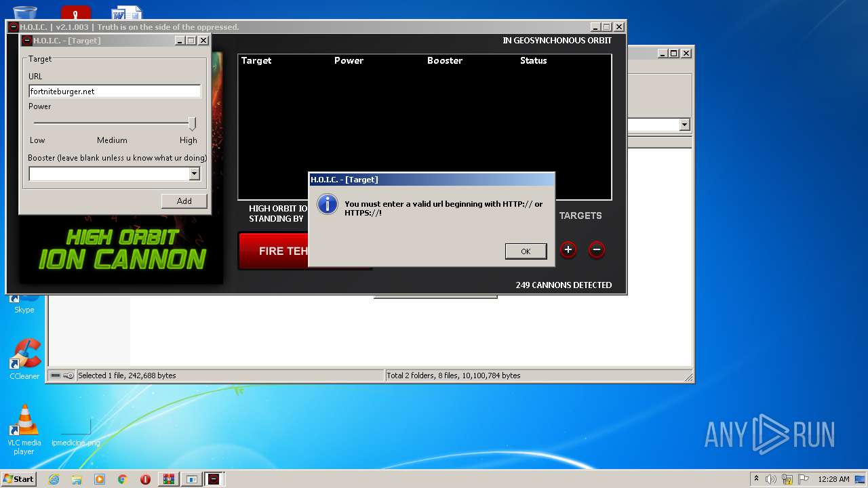
Task: Click the Power column header
Action: [x=349, y=60]
